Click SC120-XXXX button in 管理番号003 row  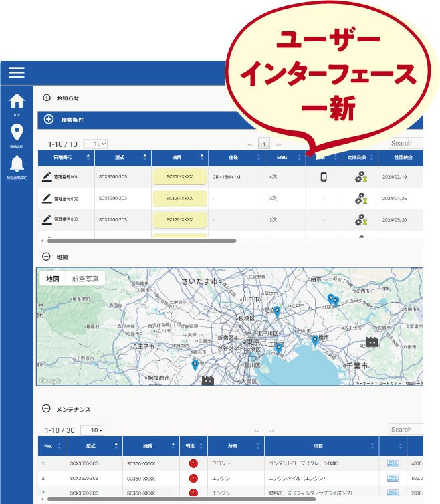coord(180,219)
